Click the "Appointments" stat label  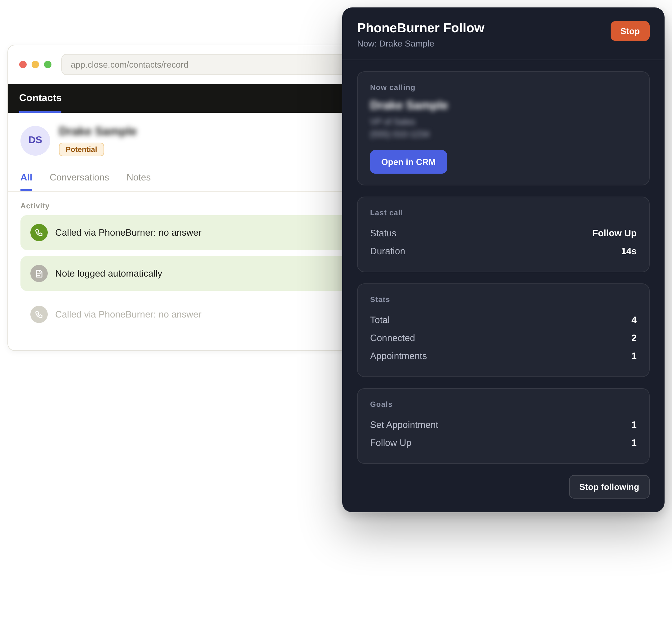click(398, 356)
